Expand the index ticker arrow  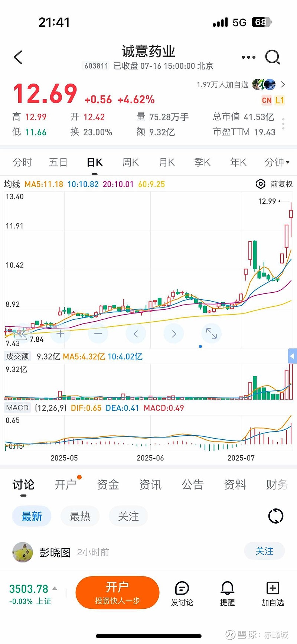pyautogui.click(x=55, y=588)
